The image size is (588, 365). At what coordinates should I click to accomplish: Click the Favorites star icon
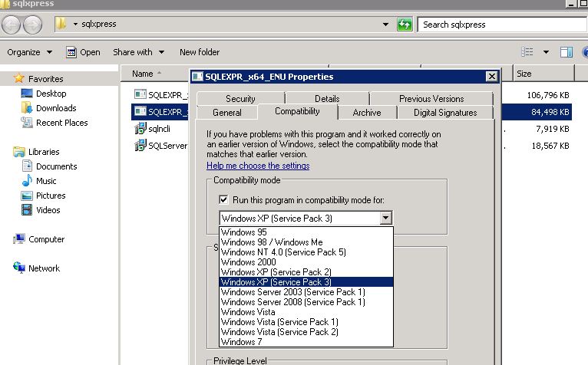click(x=18, y=78)
